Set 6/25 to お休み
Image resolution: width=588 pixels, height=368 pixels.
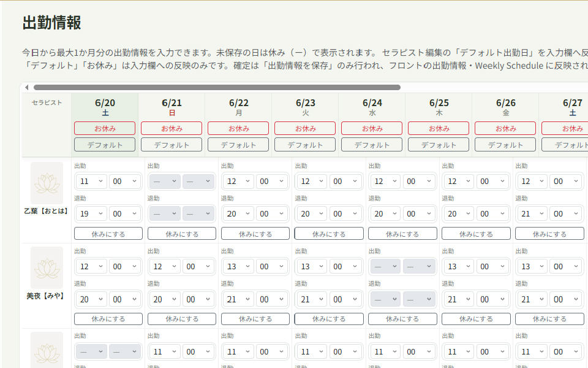[439, 128]
